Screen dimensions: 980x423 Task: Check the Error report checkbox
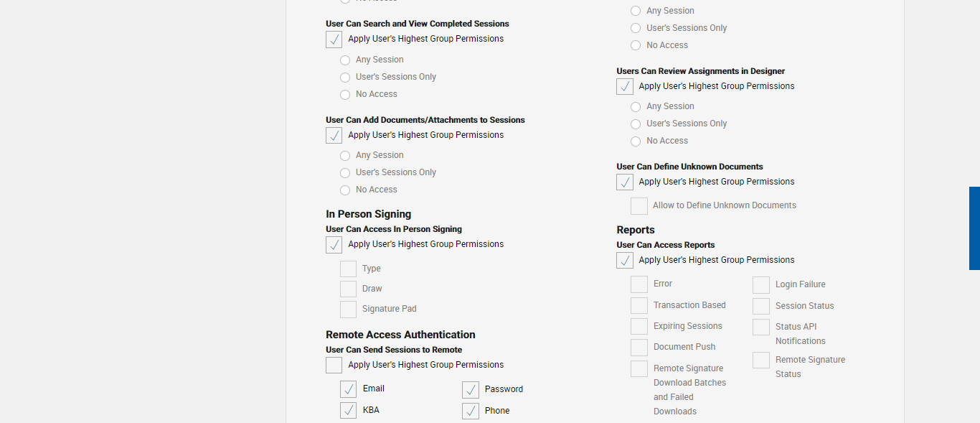coord(639,284)
